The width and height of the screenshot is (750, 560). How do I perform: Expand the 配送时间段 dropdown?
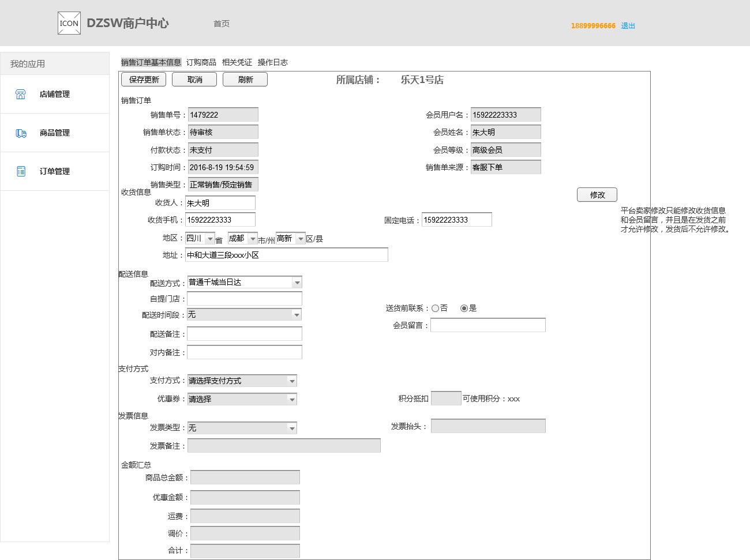click(x=245, y=315)
